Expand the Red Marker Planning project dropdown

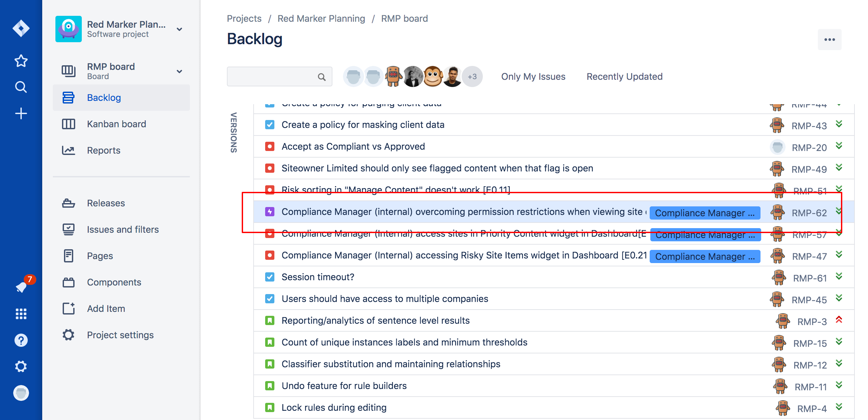[x=180, y=29]
